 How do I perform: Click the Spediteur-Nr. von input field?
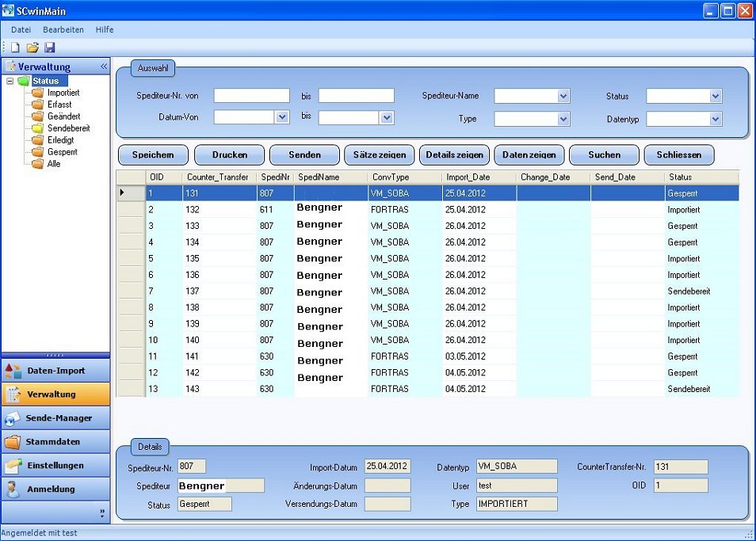click(252, 96)
